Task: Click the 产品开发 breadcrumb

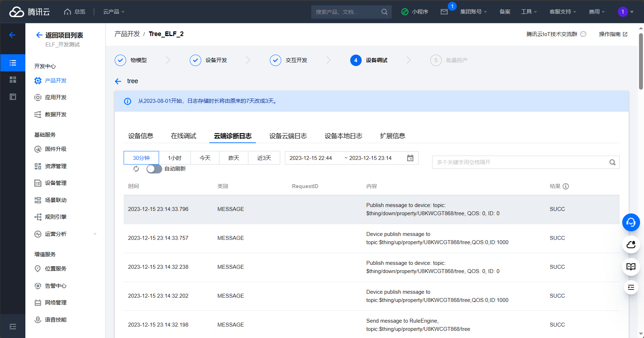Action: pos(127,34)
